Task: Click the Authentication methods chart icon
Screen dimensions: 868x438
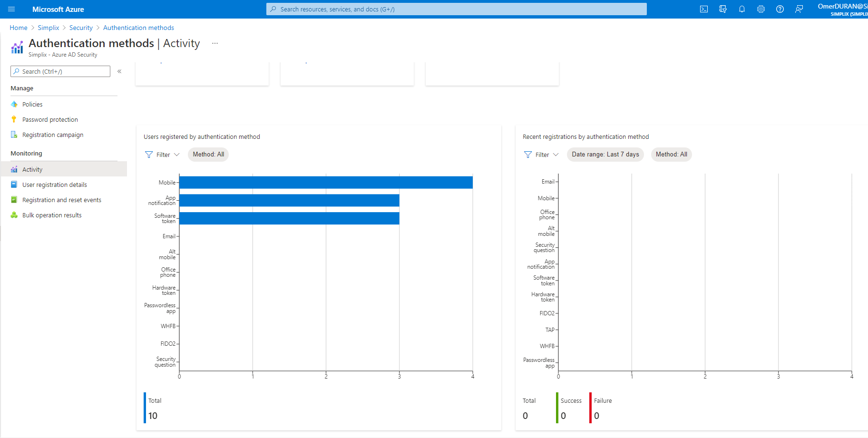Action: point(17,48)
